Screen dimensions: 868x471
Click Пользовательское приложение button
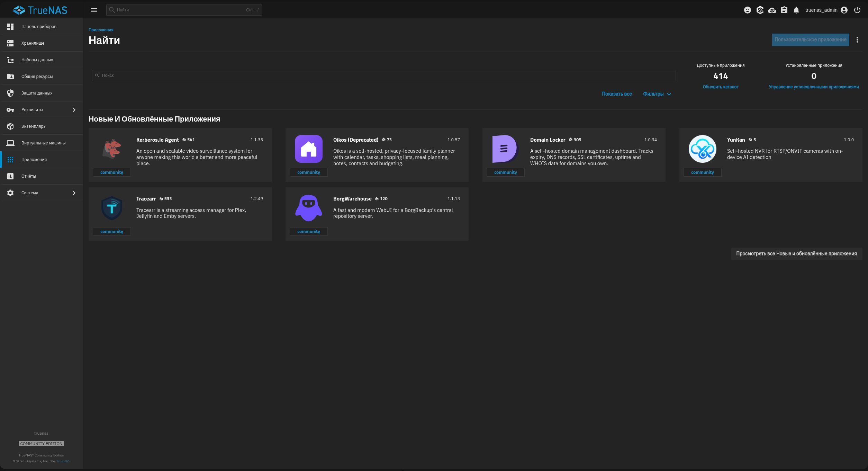(811, 40)
